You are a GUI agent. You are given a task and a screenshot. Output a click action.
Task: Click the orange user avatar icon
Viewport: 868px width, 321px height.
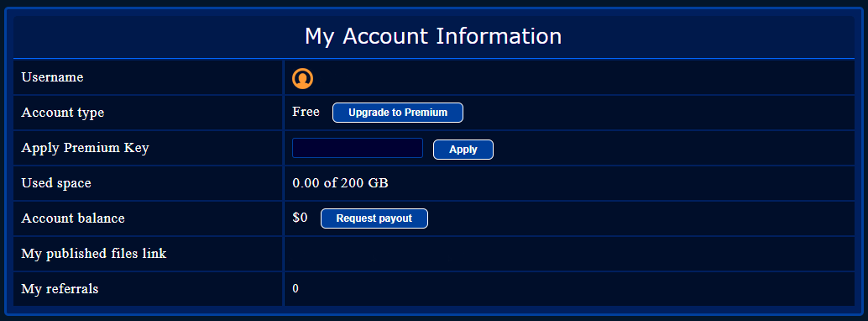coord(302,78)
